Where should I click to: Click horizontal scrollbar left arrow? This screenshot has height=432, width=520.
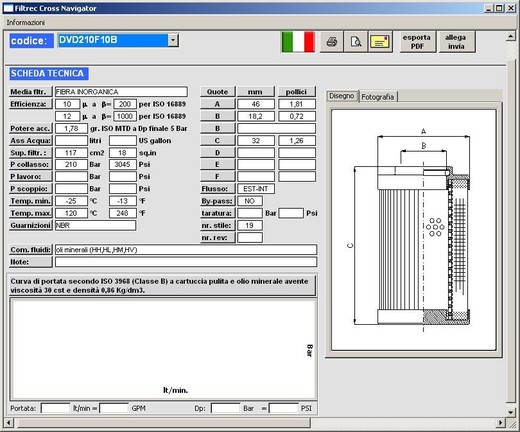pyautogui.click(x=9, y=423)
